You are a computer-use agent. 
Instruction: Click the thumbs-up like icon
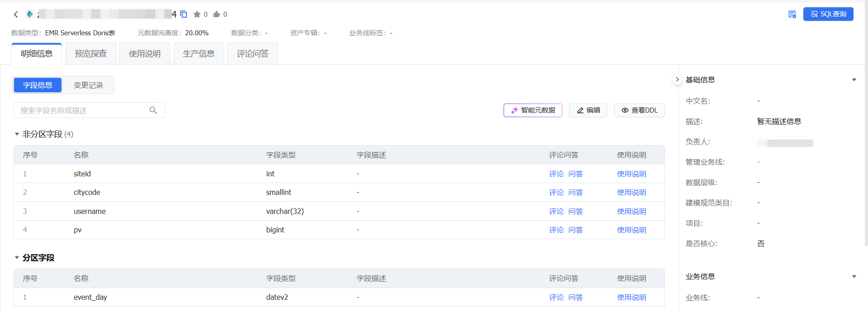(217, 14)
